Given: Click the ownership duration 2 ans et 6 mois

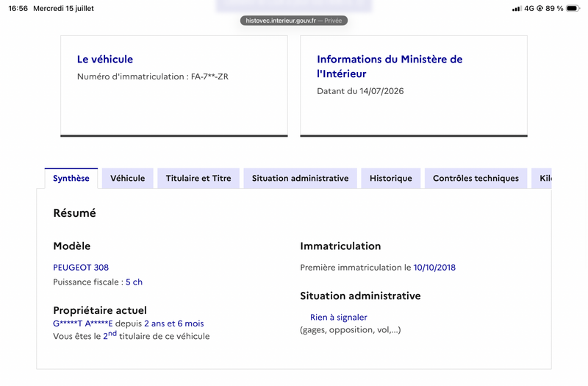Looking at the screenshot, I should [174, 324].
